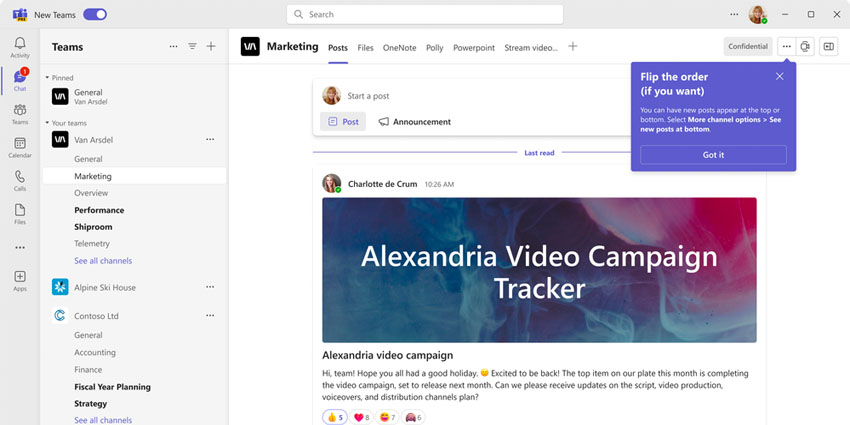Open the channel info pane icon
The width and height of the screenshot is (850, 425).
tap(828, 47)
